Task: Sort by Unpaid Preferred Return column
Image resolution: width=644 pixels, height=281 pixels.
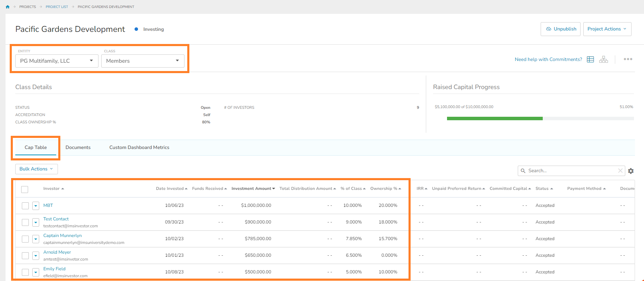Action: point(458,188)
